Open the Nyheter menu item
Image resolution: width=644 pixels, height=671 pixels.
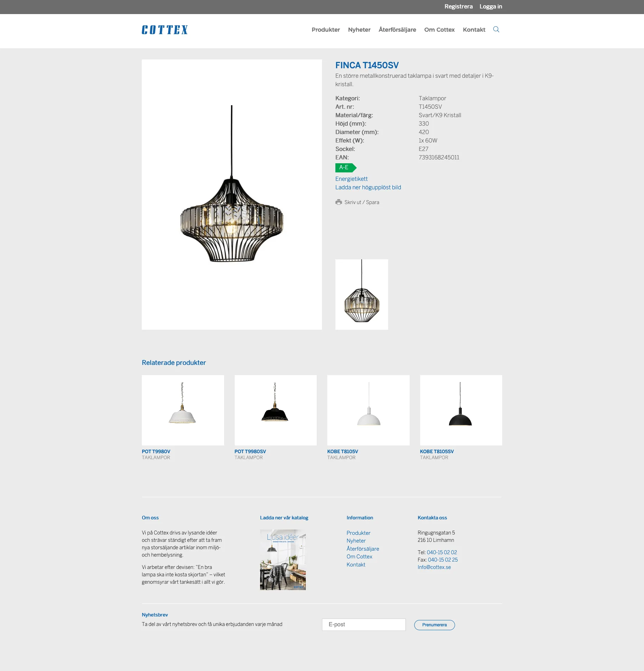[359, 30]
